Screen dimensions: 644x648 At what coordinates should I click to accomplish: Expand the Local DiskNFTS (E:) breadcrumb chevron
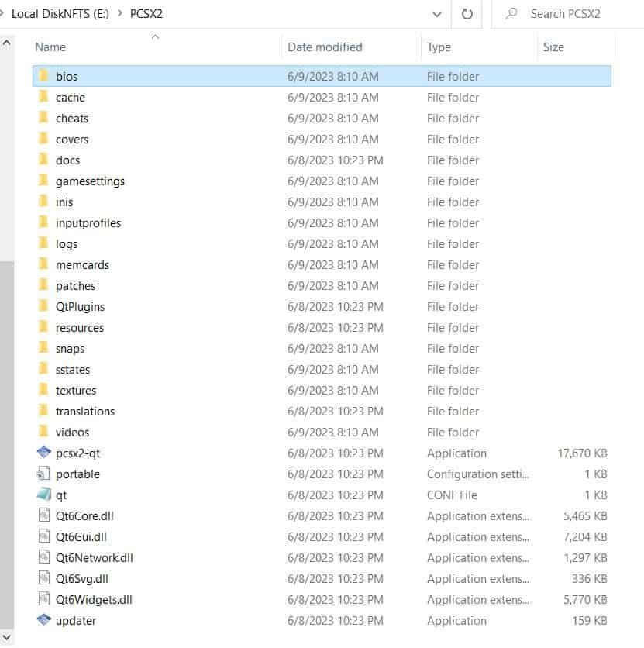[x=120, y=13]
